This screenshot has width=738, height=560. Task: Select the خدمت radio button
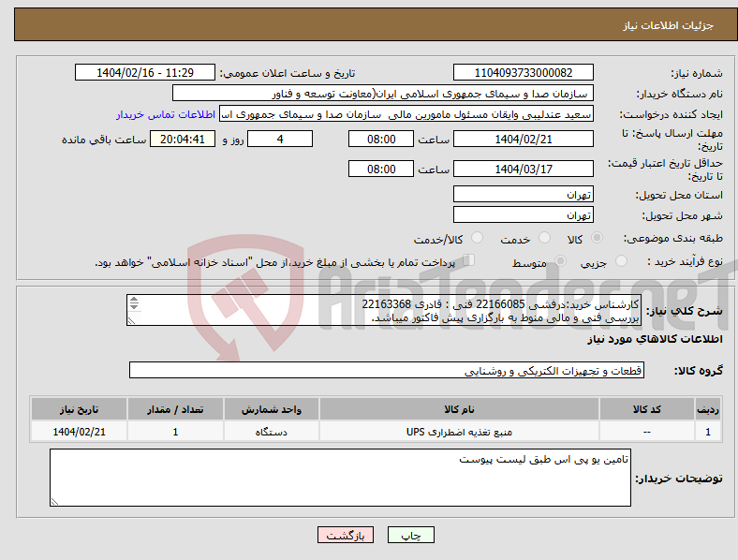click(544, 238)
